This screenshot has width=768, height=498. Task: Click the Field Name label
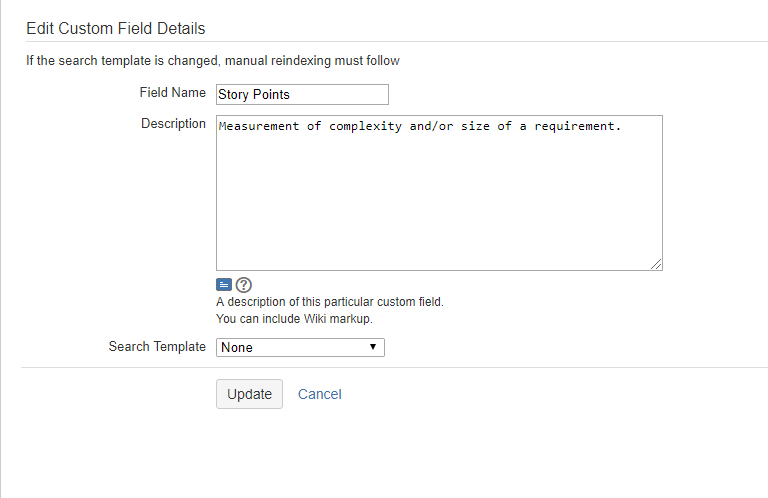[x=172, y=93]
